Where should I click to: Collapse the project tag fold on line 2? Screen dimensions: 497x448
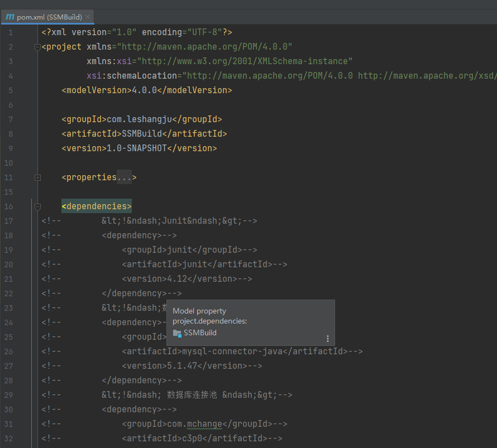(37, 47)
